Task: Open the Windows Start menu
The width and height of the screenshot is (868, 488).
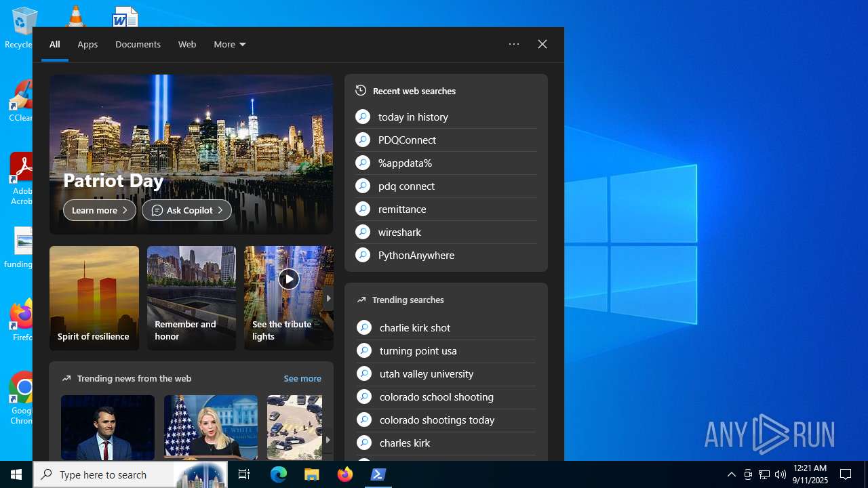Action: tap(16, 474)
